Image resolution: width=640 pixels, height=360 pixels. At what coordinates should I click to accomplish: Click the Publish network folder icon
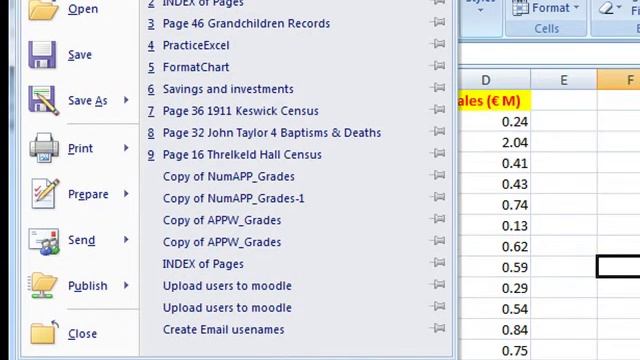[42, 285]
